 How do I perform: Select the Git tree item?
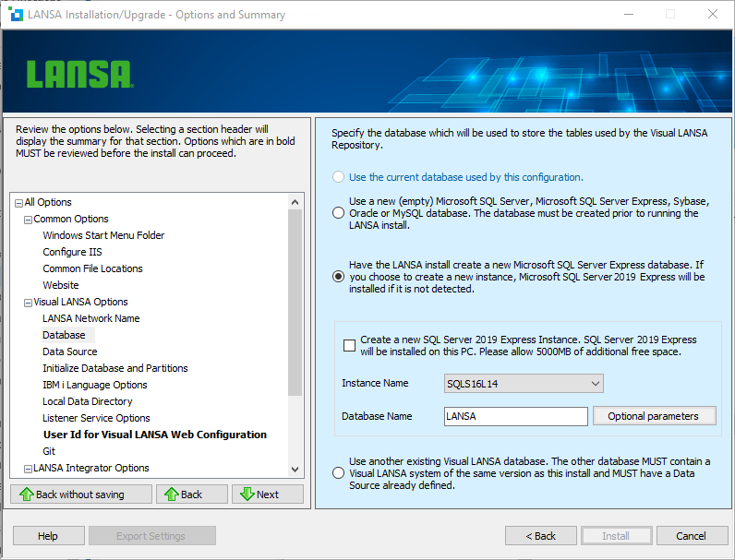pos(49,451)
